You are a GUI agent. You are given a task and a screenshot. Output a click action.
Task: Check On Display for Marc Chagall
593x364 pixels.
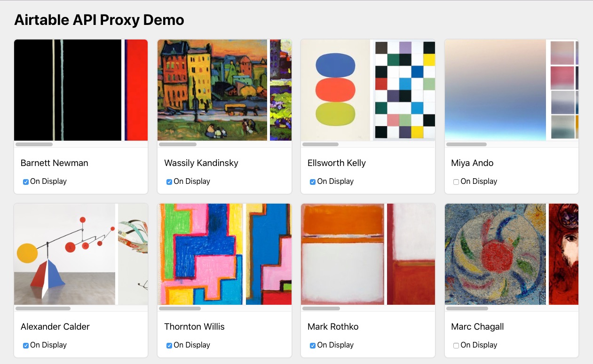(x=456, y=346)
